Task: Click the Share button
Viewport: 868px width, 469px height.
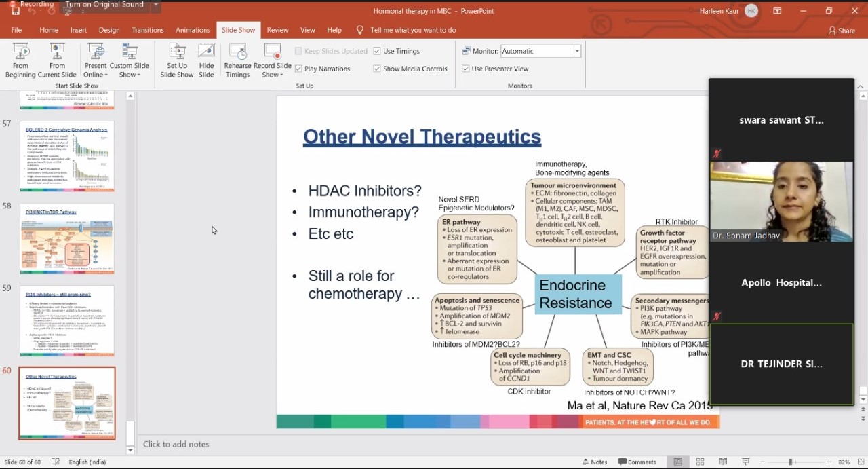Action: (x=842, y=31)
